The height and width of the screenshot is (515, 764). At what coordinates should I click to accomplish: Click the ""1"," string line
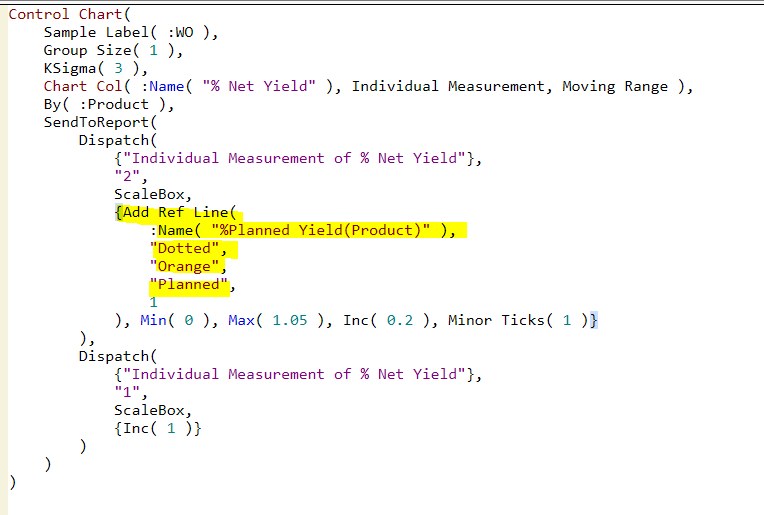131,392
